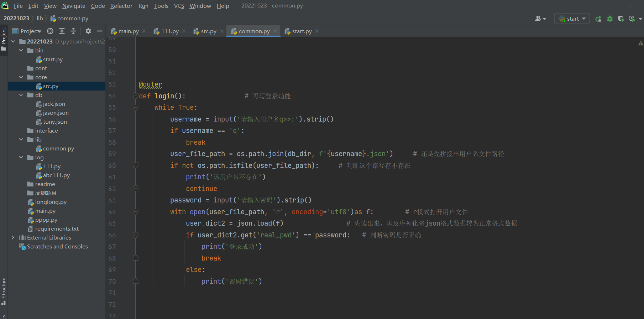Collapse the lib folder
The width and height of the screenshot is (644, 319).
pos(21,140)
